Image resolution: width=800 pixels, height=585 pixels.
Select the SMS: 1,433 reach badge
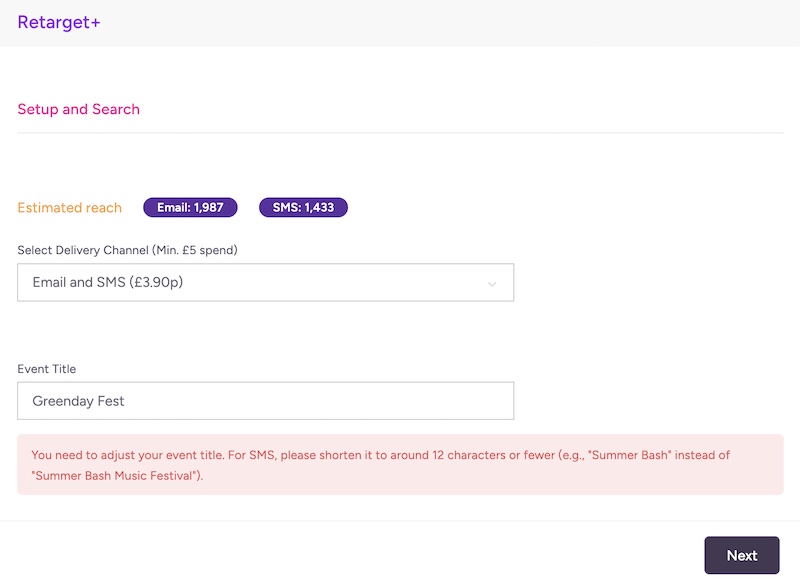303,208
